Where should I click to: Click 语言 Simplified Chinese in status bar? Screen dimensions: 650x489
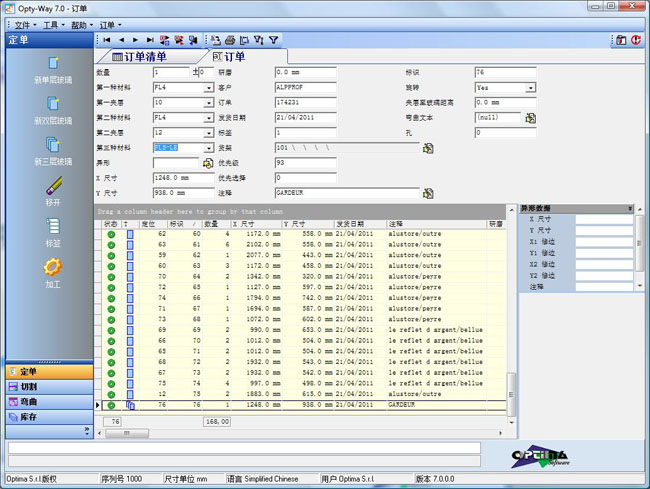tap(263, 479)
